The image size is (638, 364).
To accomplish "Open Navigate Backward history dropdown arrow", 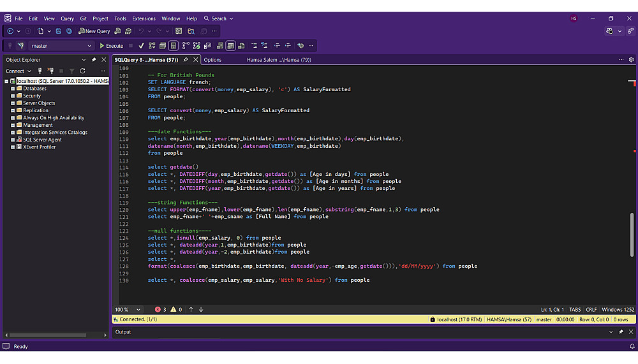I will click(19, 31).
